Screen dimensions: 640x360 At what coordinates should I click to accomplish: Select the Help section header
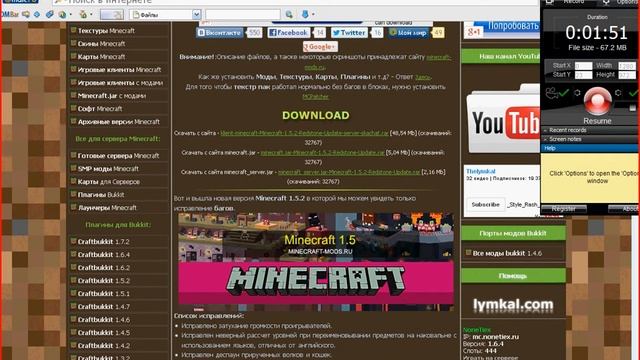tap(590, 148)
